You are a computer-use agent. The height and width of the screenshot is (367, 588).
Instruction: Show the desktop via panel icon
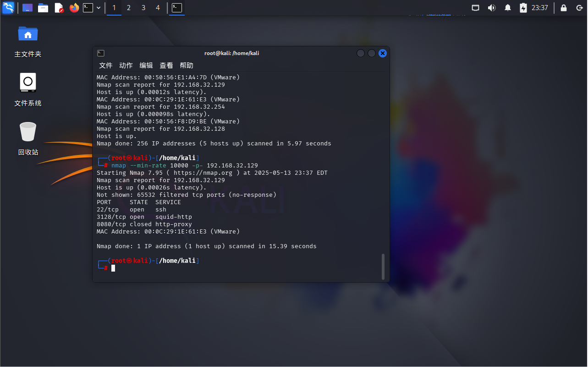click(x=27, y=8)
